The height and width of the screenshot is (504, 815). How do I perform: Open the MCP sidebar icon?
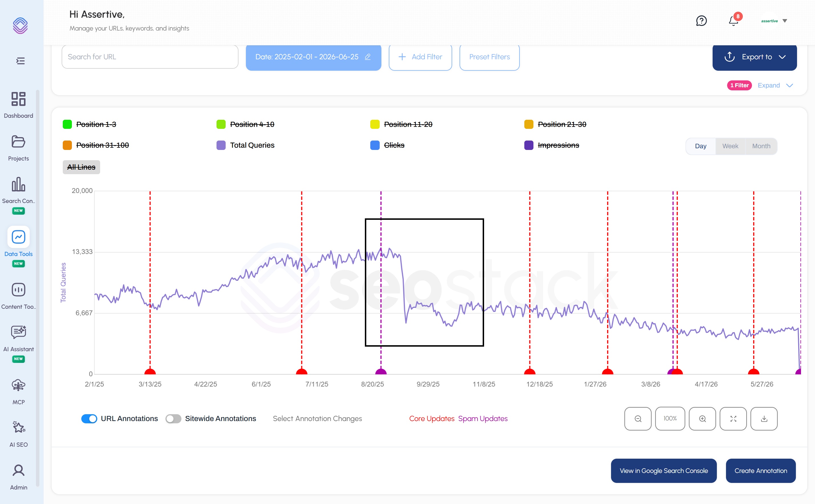tap(18, 385)
